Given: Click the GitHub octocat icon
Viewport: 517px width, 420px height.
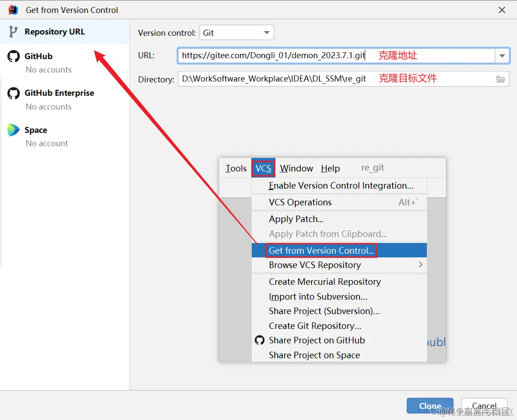Looking at the screenshot, I should [13, 56].
